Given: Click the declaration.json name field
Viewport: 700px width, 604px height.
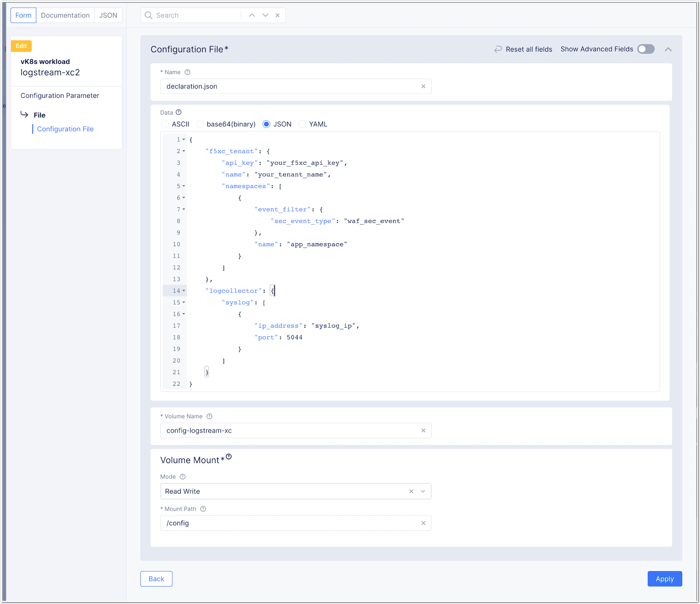Looking at the screenshot, I should tap(290, 86).
